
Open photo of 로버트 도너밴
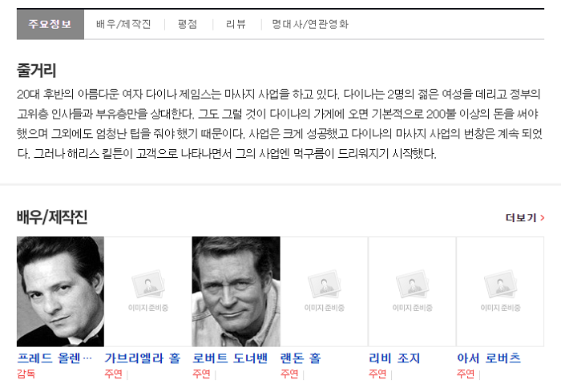point(236,292)
